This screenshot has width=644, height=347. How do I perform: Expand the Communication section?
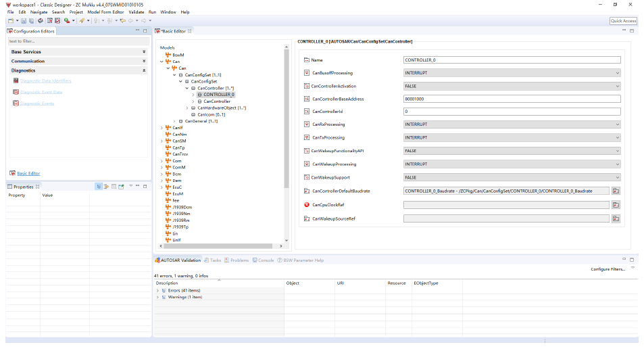point(144,61)
